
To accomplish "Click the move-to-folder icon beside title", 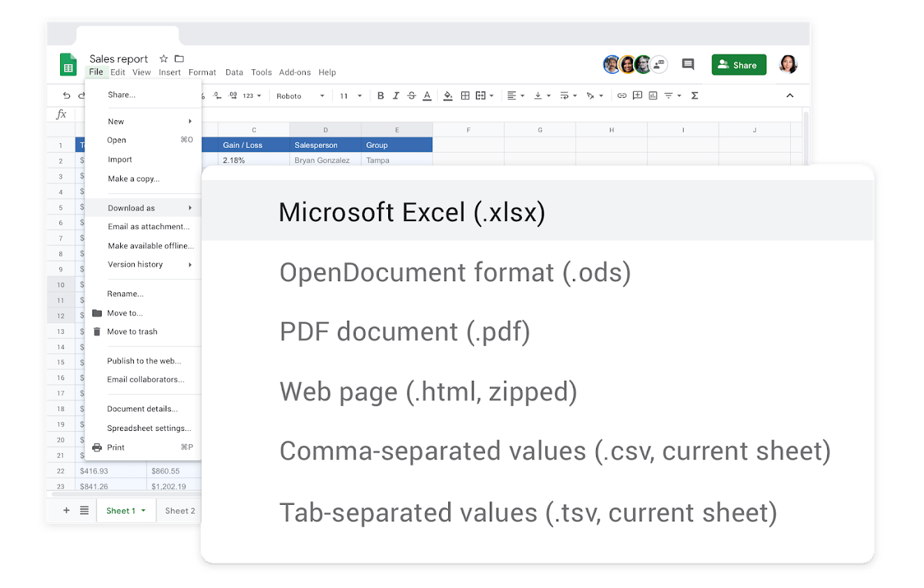I will (x=179, y=59).
